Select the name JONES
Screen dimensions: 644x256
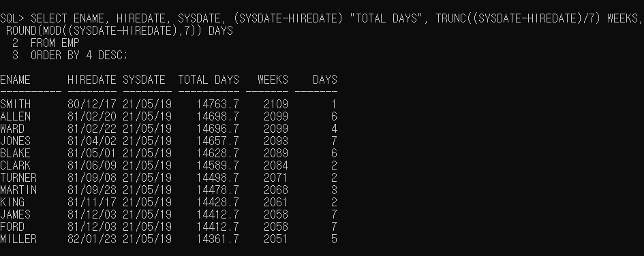(x=15, y=141)
